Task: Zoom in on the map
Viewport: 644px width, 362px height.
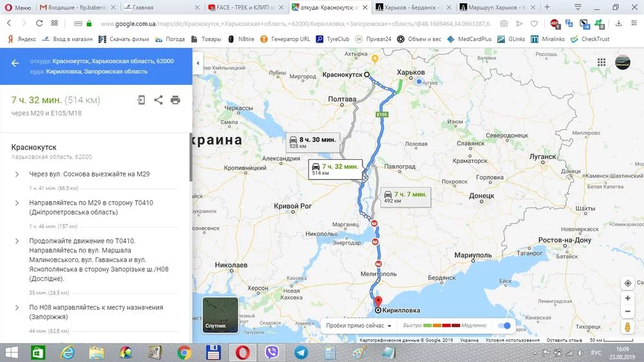Action: point(627,298)
